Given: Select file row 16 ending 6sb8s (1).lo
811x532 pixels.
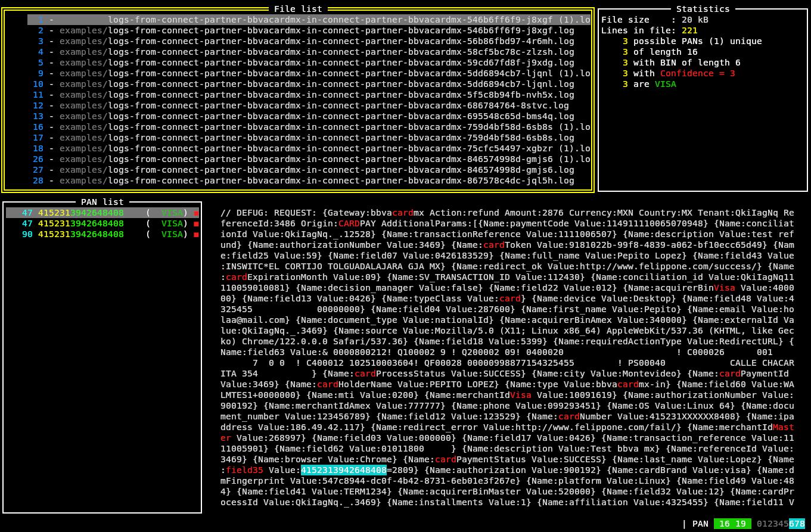Looking at the screenshot, I should [309, 127].
